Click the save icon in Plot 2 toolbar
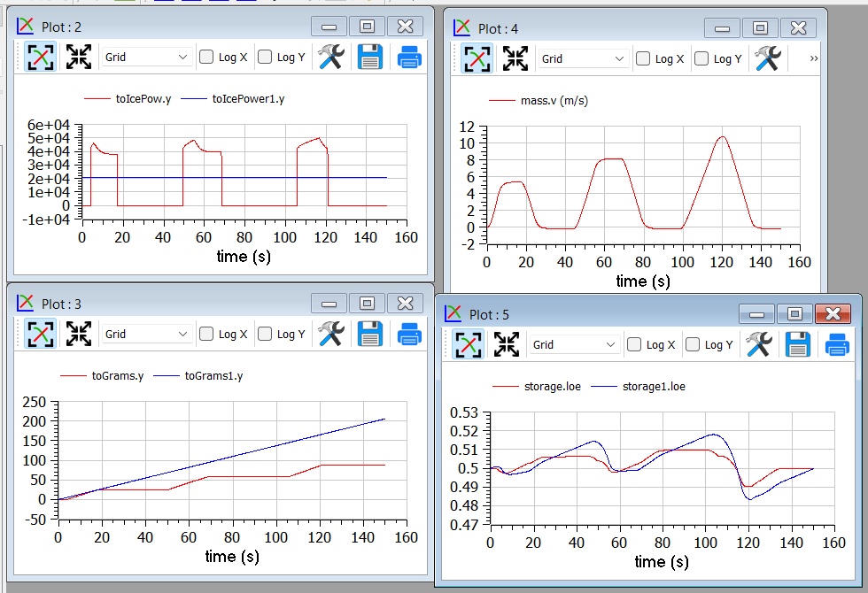Screen dimensions: 868x593 point(369,58)
